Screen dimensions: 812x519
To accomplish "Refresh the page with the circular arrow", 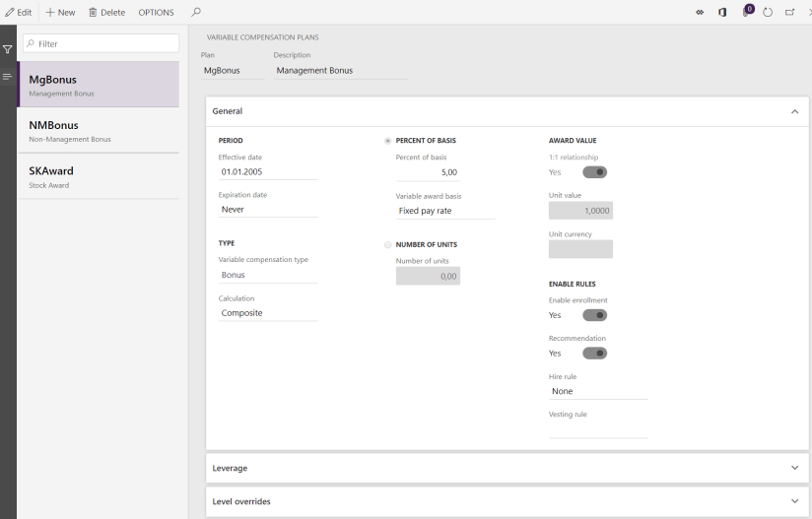I will point(768,12).
